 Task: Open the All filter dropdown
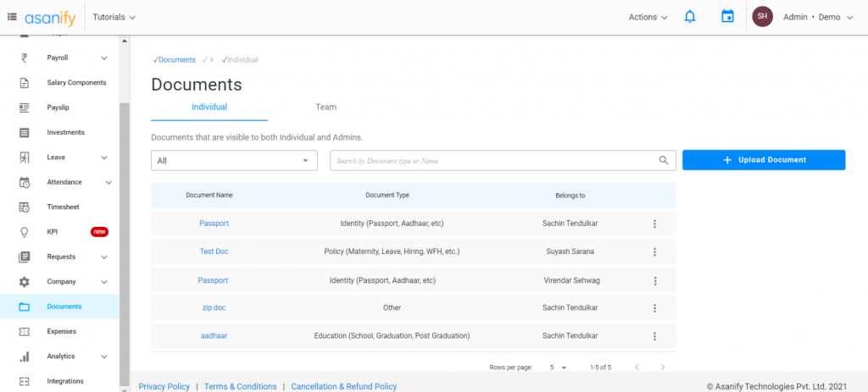pos(234,161)
